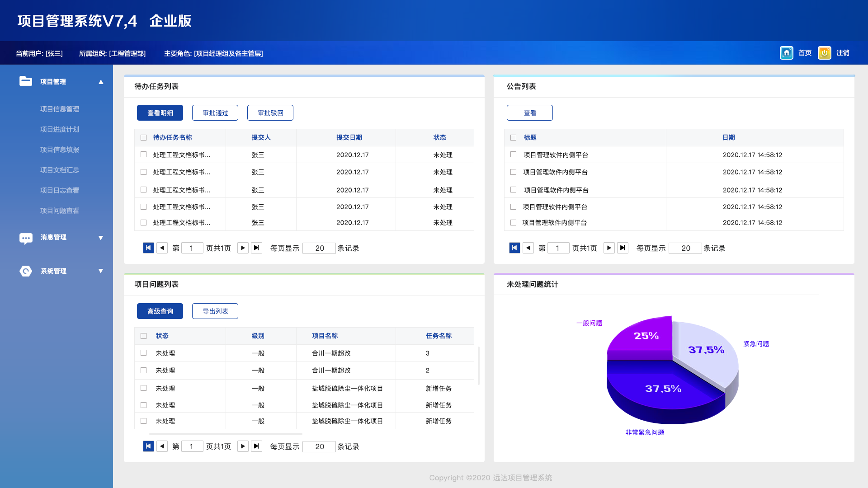Click the 查看明细 button
Screen dimensions: 868x488
(160, 113)
